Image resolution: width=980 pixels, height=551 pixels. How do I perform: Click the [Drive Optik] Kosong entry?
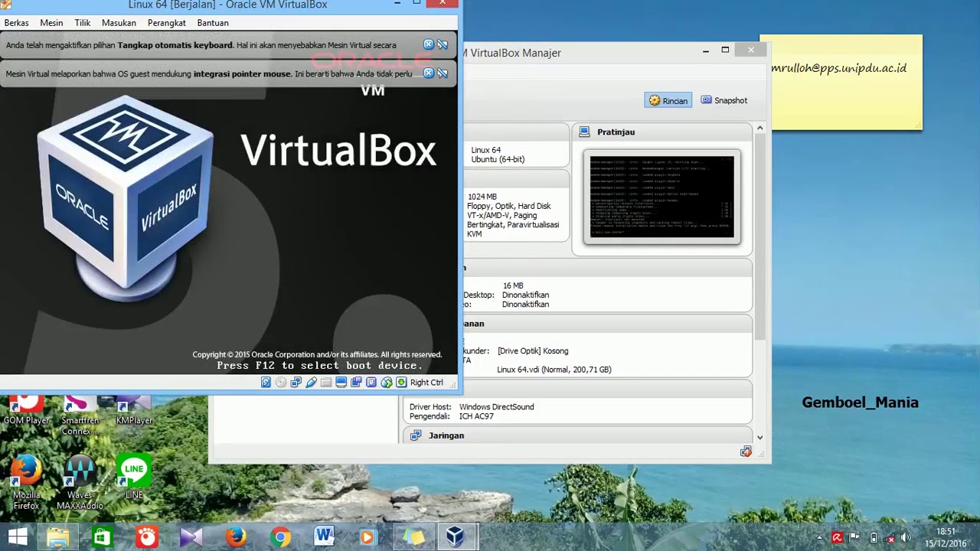pyautogui.click(x=533, y=351)
